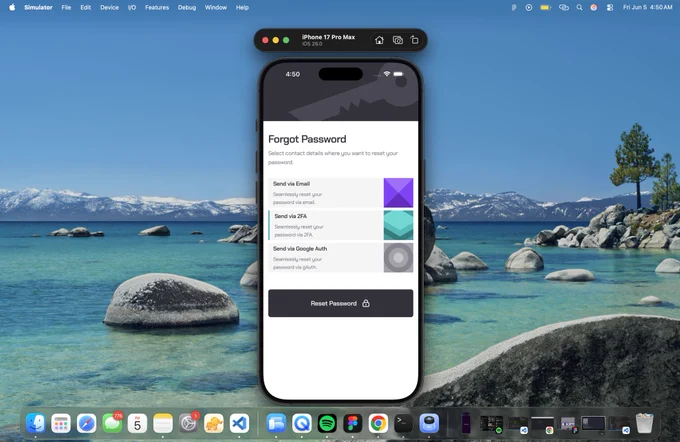Open Terminal from the dock

tap(403, 423)
